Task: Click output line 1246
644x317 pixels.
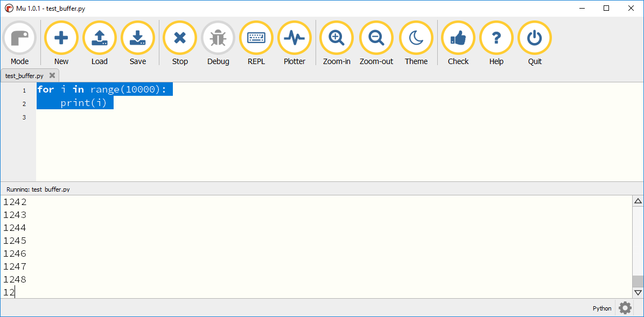Action: point(15,254)
